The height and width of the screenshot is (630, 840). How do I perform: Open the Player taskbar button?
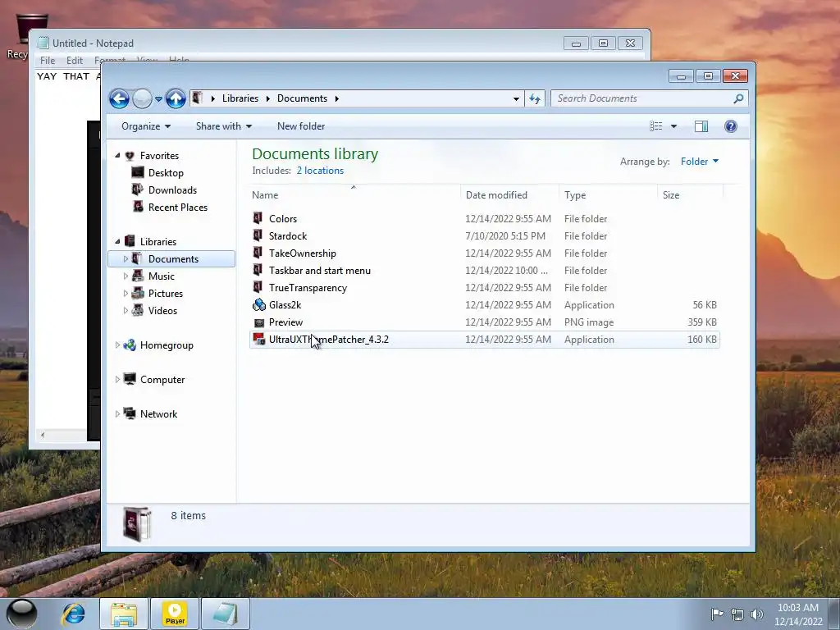pos(175,614)
